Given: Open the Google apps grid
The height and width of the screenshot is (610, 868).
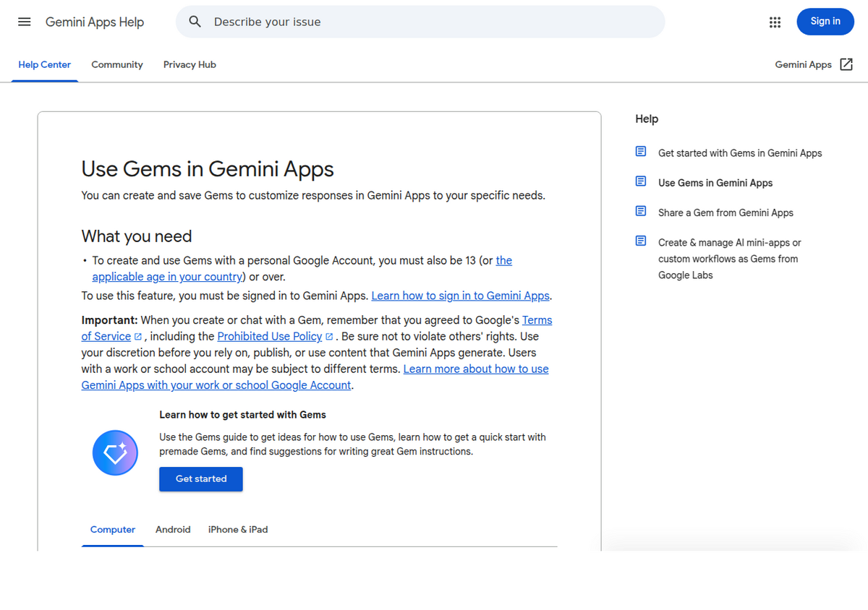Looking at the screenshot, I should pos(775,22).
